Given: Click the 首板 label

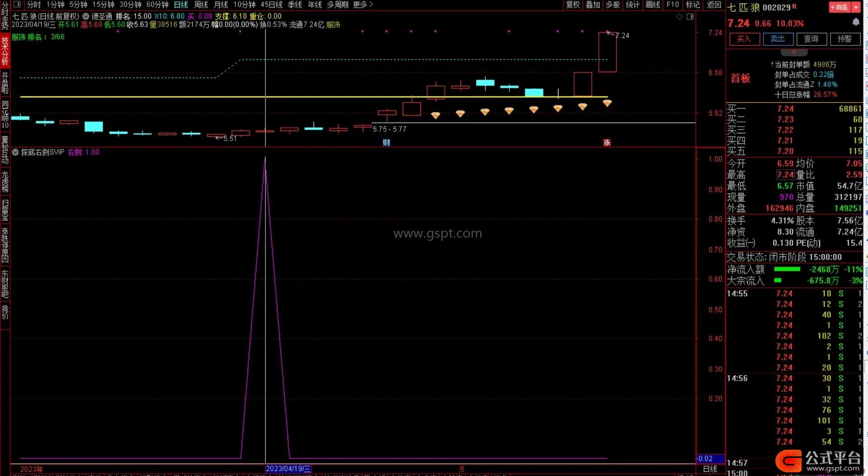Looking at the screenshot, I should 741,79.
